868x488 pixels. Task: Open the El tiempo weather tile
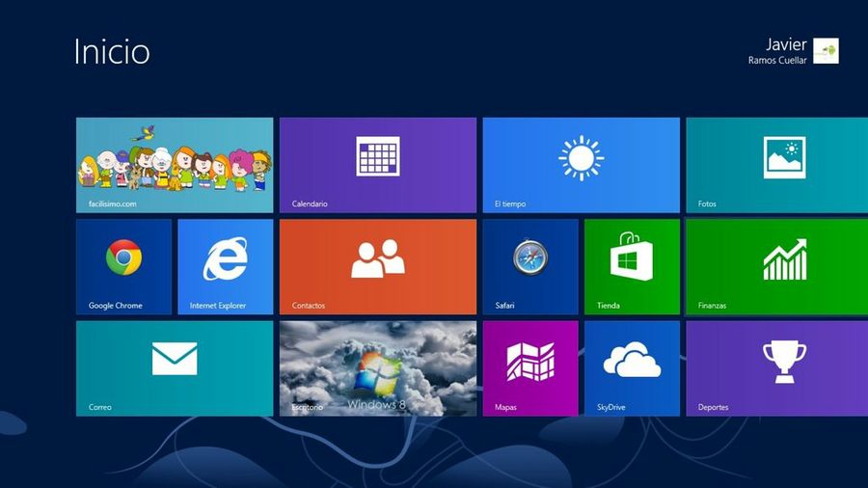coord(581,165)
